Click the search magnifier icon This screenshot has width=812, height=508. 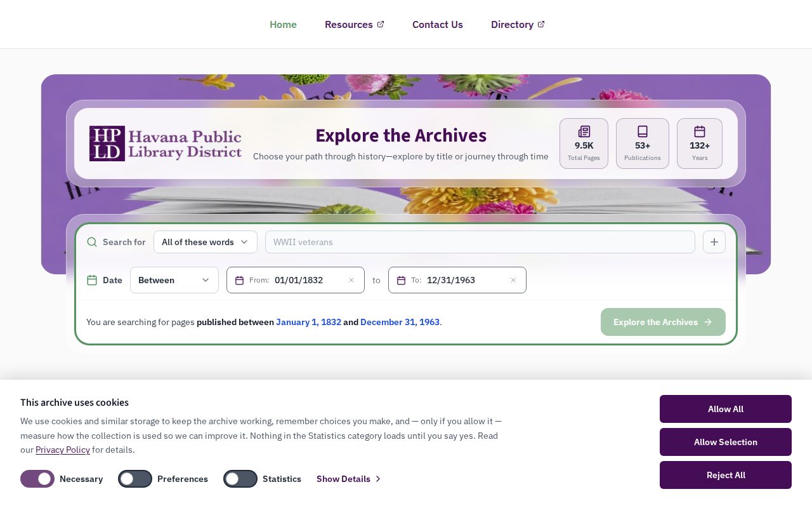[92, 242]
